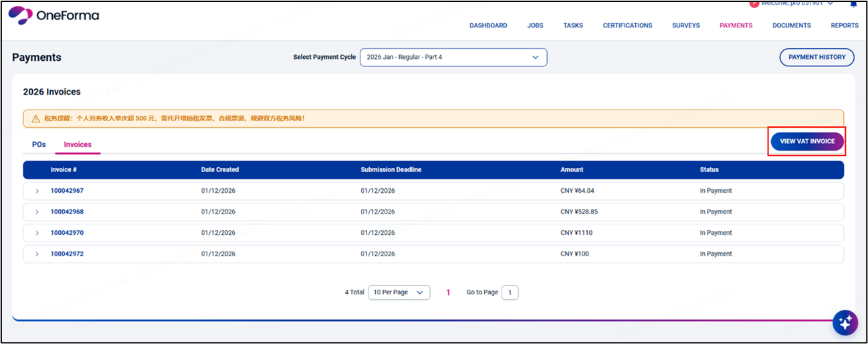Open Payment History
The width and height of the screenshot is (868, 344).
(817, 58)
